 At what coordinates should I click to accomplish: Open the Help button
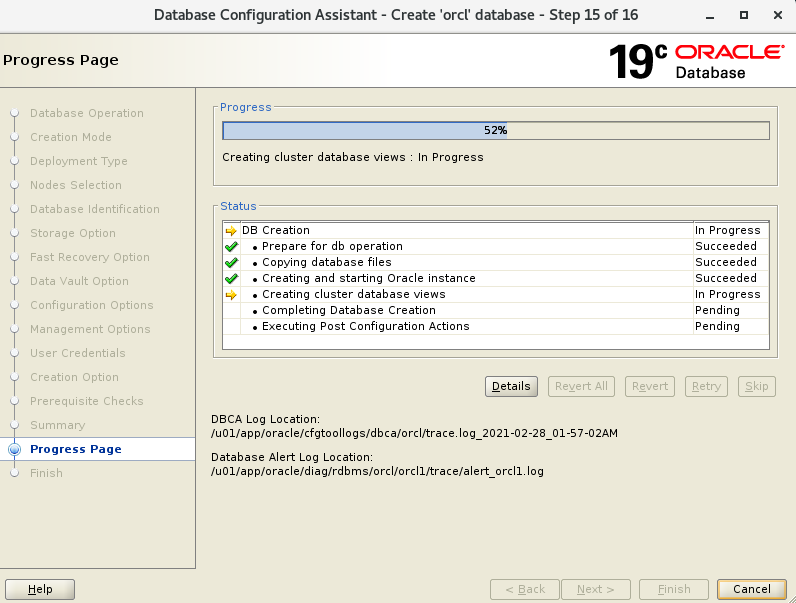(40, 589)
